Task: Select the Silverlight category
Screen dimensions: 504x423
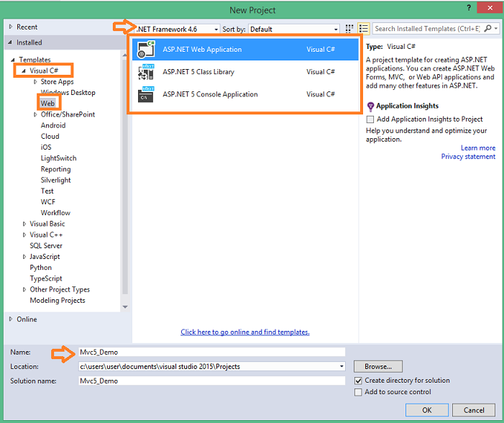Action: [x=55, y=180]
